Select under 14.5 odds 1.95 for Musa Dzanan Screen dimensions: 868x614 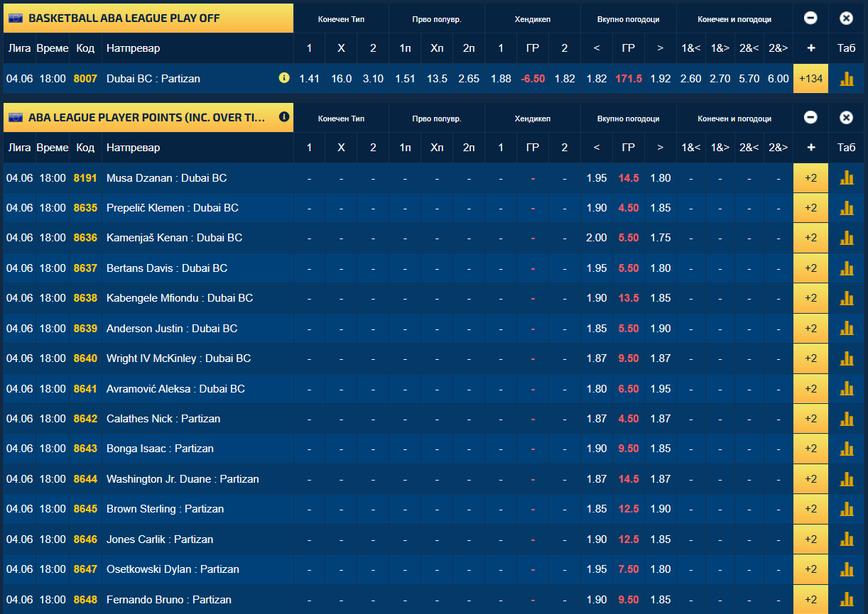tap(597, 178)
